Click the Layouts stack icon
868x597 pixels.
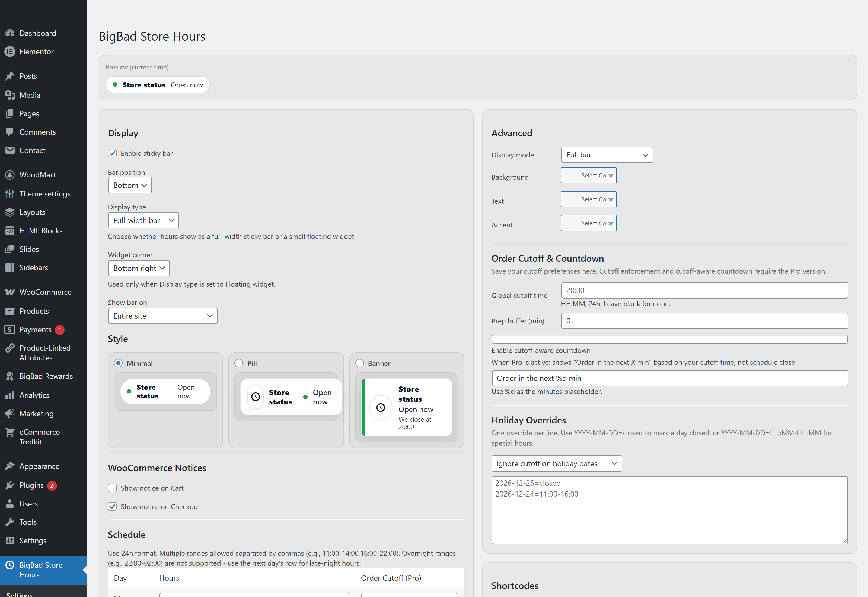click(10, 212)
